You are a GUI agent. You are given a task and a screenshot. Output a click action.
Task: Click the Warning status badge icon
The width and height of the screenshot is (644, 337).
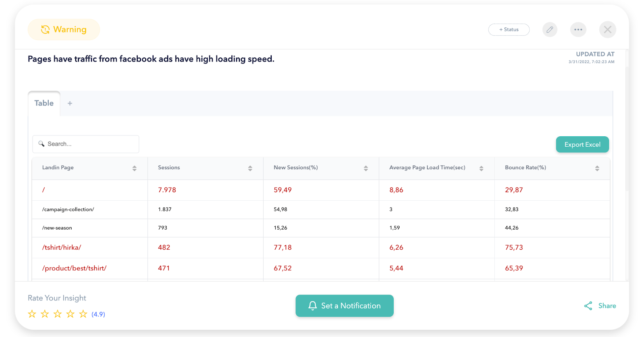tap(45, 29)
